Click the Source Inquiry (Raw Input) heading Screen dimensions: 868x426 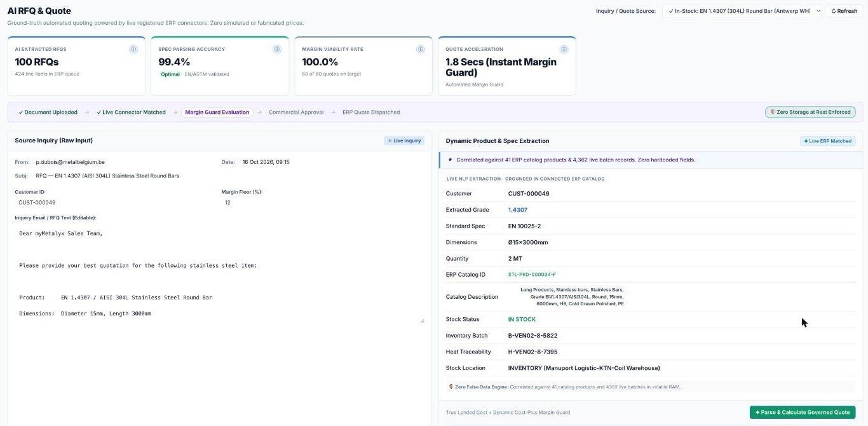[x=54, y=141]
